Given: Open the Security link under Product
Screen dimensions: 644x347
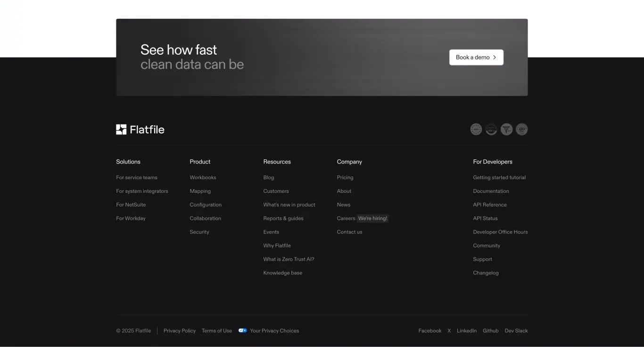Looking at the screenshot, I should (199, 232).
